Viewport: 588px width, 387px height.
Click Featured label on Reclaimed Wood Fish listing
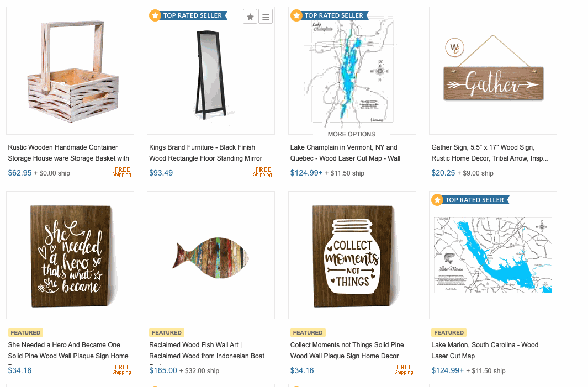pyautogui.click(x=167, y=333)
